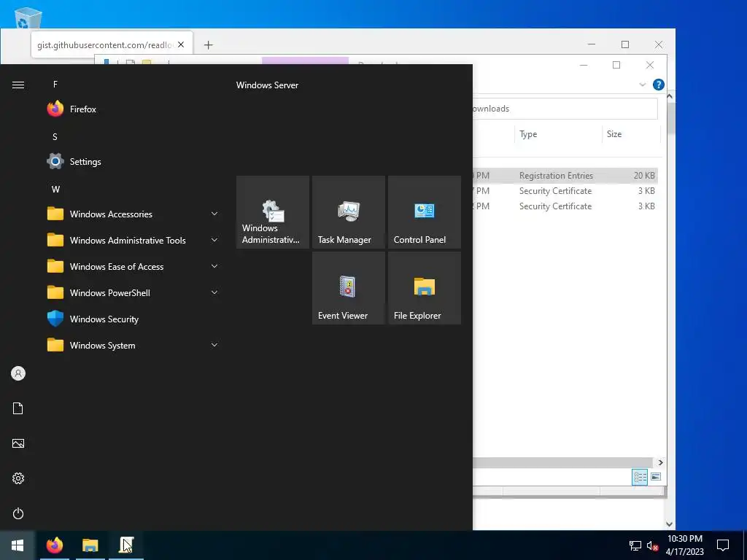This screenshot has width=747, height=560.
Task: Click the registry editor taskbar icon
Action: click(x=126, y=545)
